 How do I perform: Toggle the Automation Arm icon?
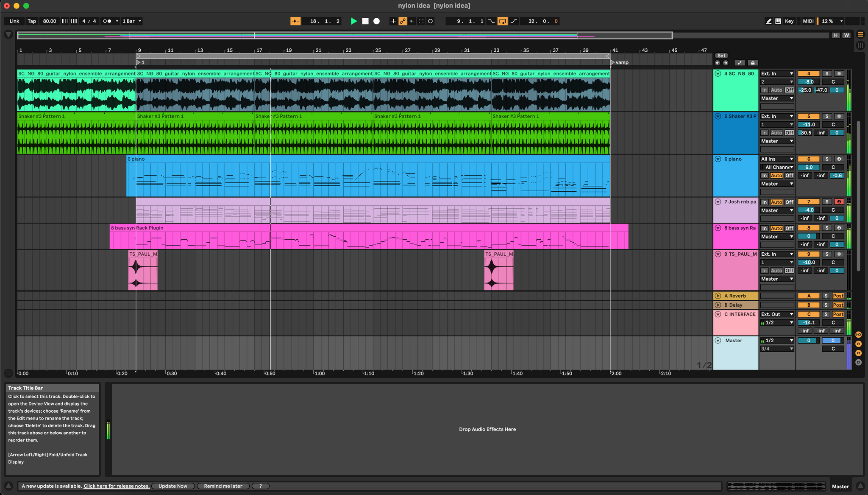[403, 21]
